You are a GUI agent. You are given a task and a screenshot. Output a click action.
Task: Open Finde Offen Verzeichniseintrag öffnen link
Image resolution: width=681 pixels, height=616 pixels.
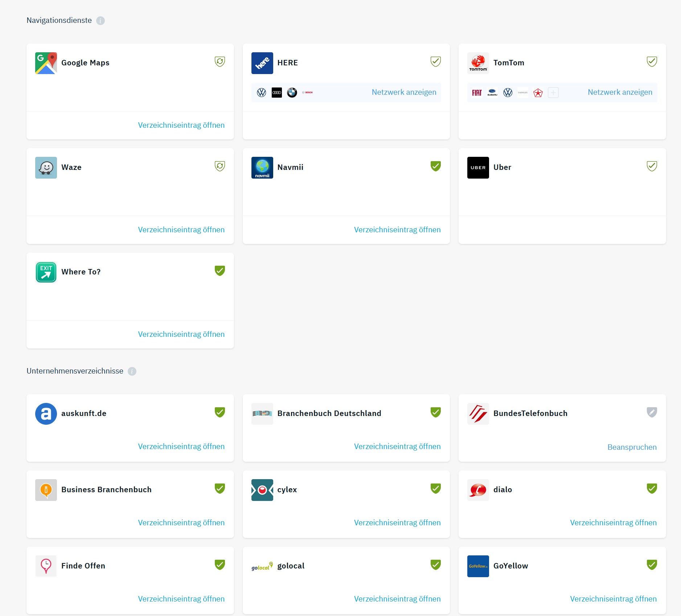(x=181, y=599)
